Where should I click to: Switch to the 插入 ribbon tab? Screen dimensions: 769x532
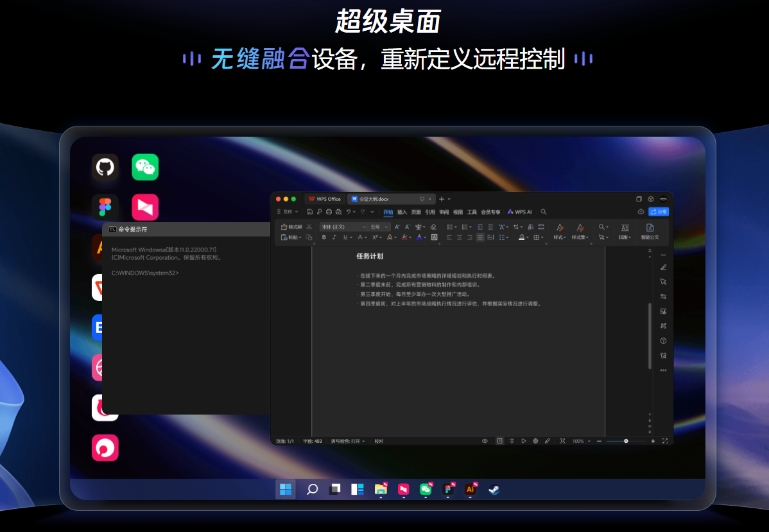click(402, 212)
